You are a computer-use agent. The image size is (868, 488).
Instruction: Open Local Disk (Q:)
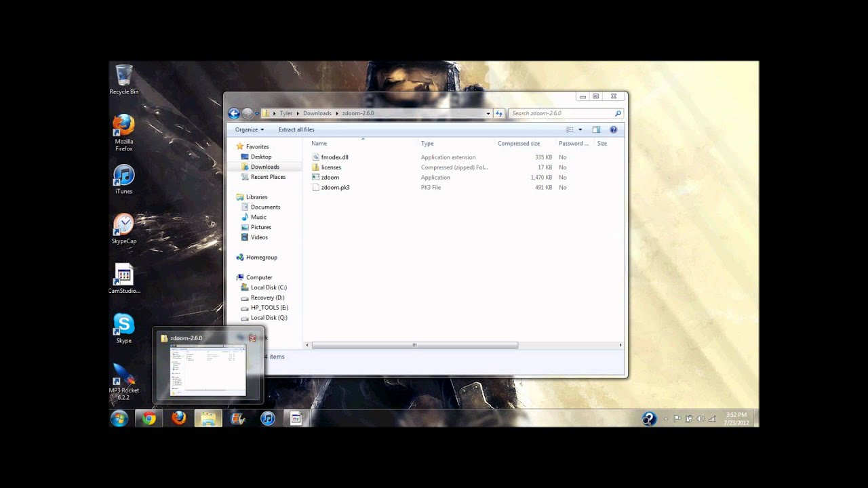pos(269,318)
